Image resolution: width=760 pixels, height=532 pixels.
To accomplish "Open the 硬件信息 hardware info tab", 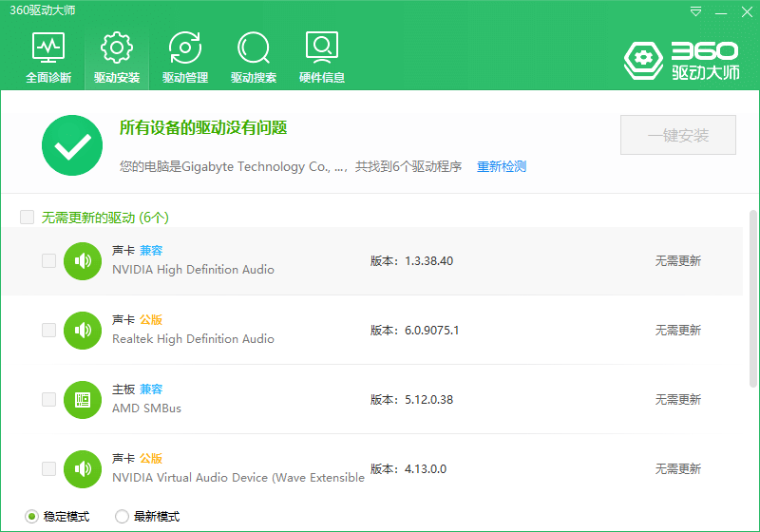I will (322, 58).
